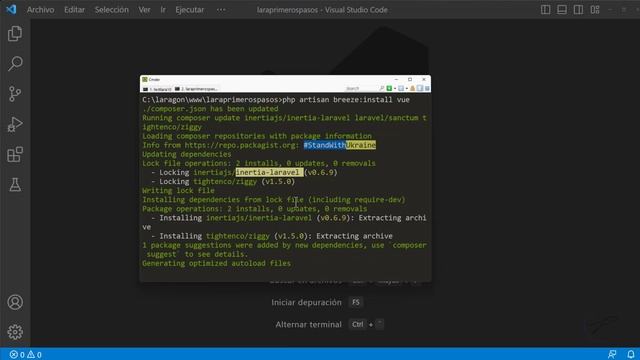Click 'Generating optimized autoload files' line

coord(216,263)
